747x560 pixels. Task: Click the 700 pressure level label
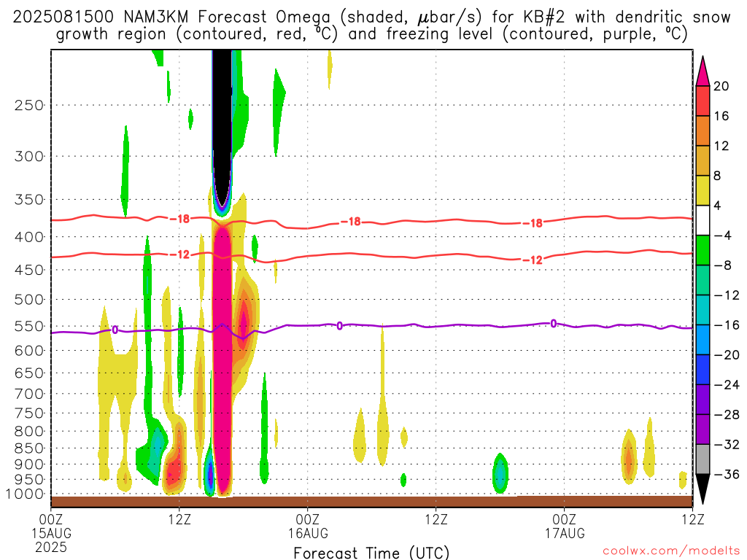29,394
